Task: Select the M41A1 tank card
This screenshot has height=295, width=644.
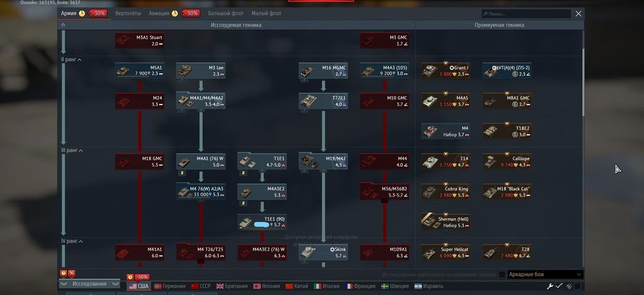Action: coord(140,252)
